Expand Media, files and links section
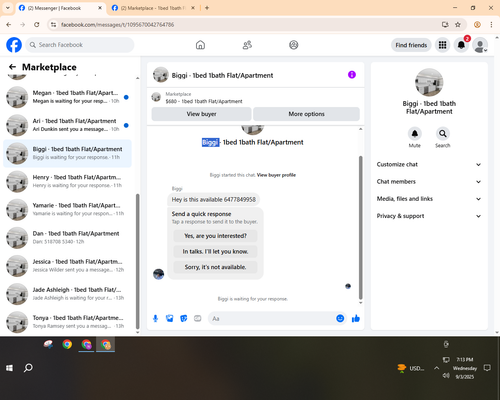Image resolution: width=500 pixels, height=400 pixels. click(429, 199)
